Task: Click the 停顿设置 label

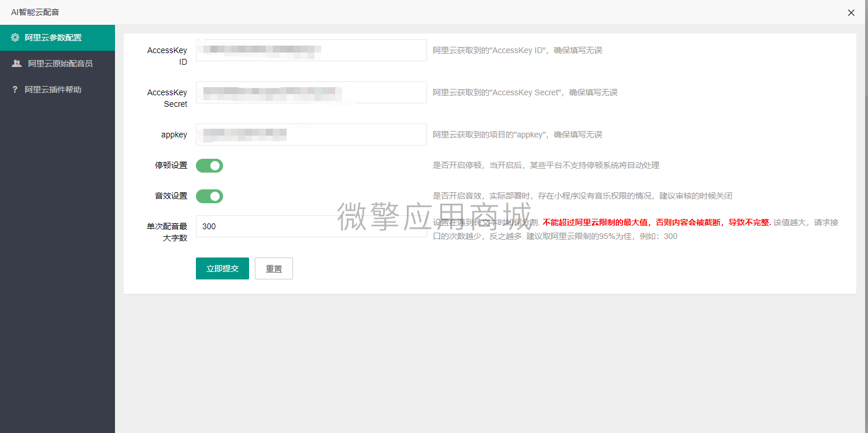Action: (171, 165)
